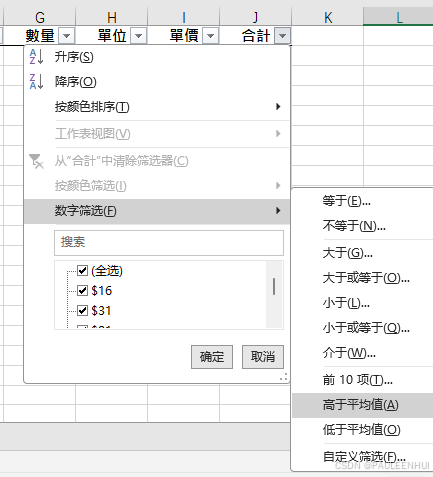Select 高于平均值(A) filter option
The width and height of the screenshot is (433, 477).
(x=362, y=405)
